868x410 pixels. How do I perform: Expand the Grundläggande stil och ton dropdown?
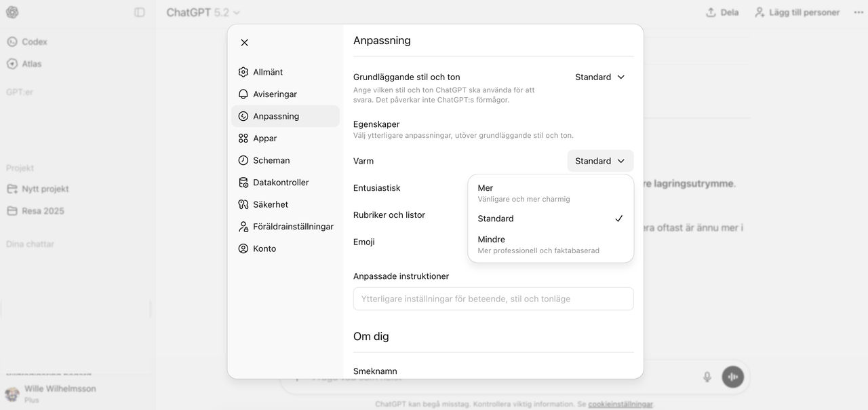pyautogui.click(x=600, y=77)
